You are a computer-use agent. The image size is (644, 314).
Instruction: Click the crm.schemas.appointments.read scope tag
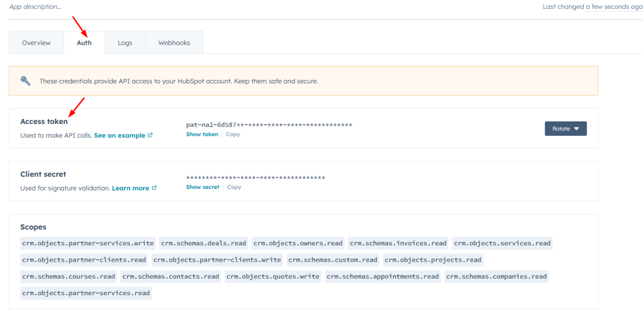(382, 276)
